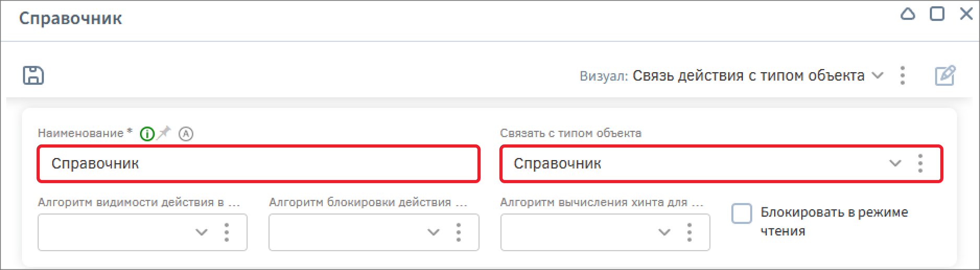980x270 pixels.
Task: Click the green info icon near Наименование
Action: (x=147, y=134)
